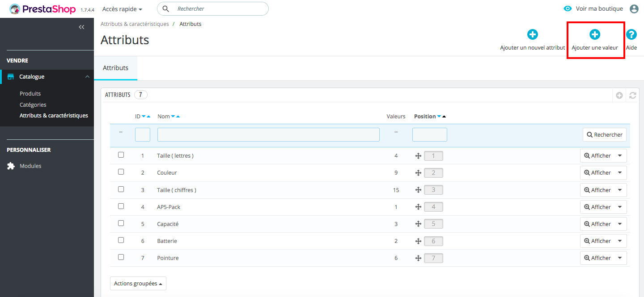Open the Catégories menu item

33,105
